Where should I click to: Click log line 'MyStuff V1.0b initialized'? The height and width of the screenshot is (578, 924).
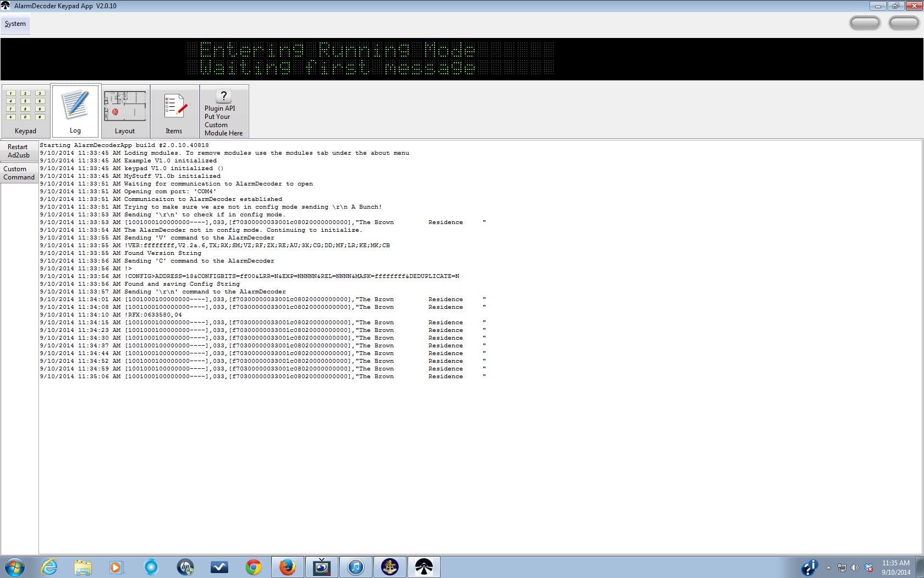pos(130,176)
